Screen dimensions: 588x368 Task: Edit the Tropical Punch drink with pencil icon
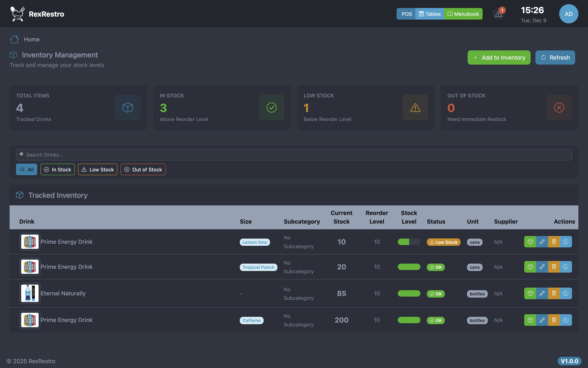point(542,267)
